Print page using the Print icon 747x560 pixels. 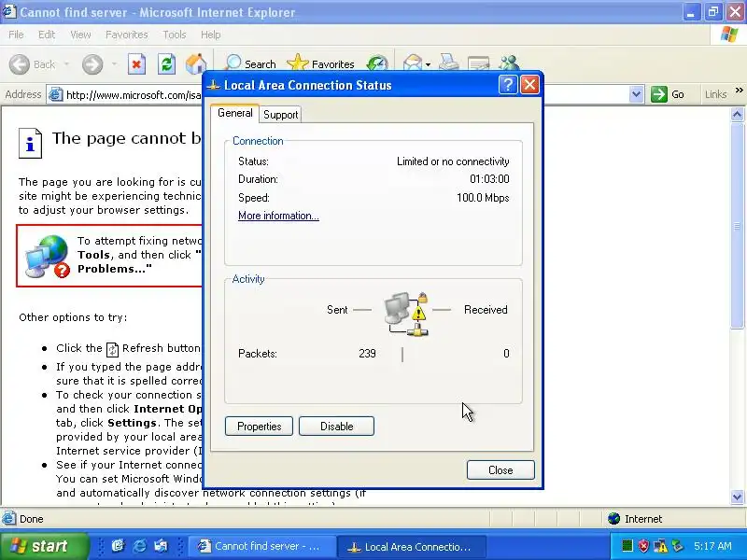coord(449,63)
